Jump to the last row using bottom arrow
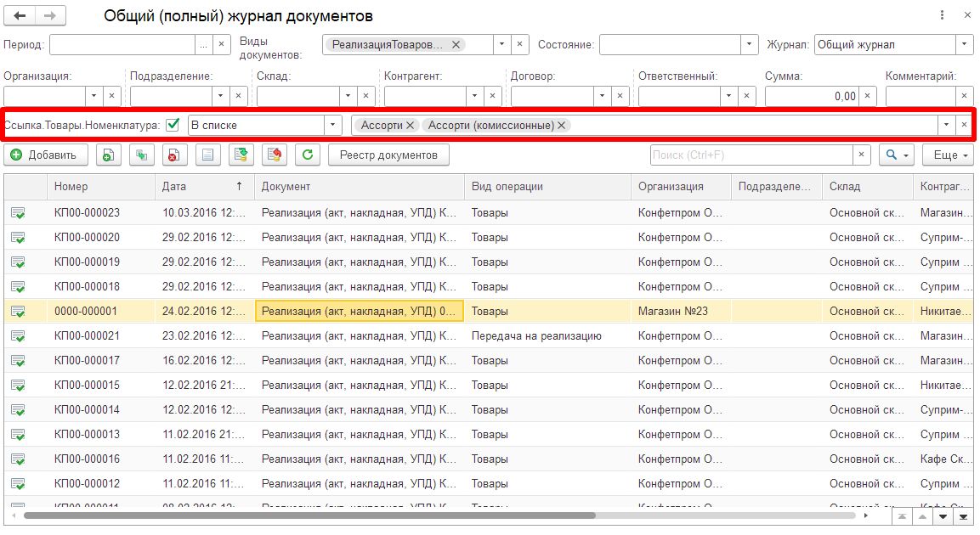 pos(964,517)
